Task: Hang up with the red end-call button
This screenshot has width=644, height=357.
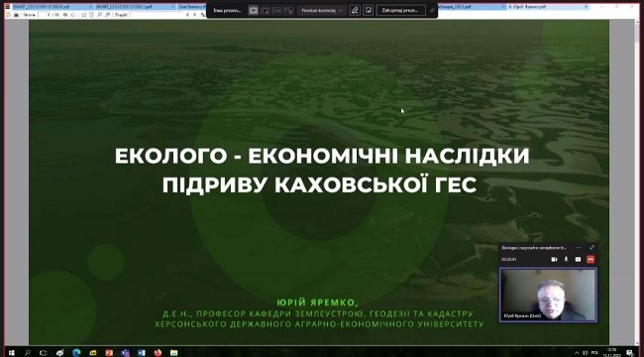Action: 590,259
